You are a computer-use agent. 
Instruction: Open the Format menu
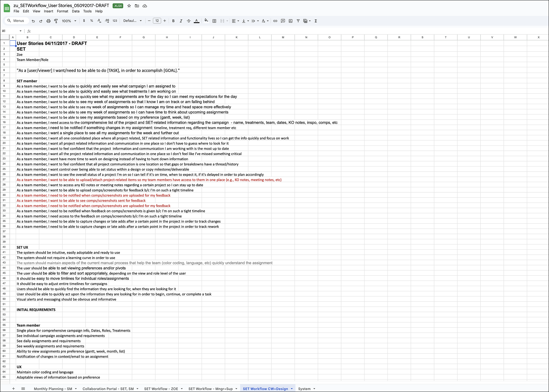[x=63, y=11]
